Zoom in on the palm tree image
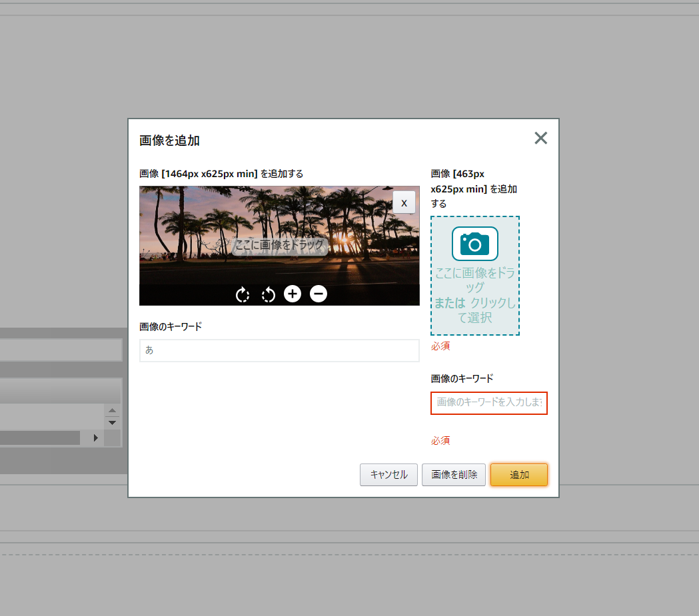699x616 pixels. 293,294
